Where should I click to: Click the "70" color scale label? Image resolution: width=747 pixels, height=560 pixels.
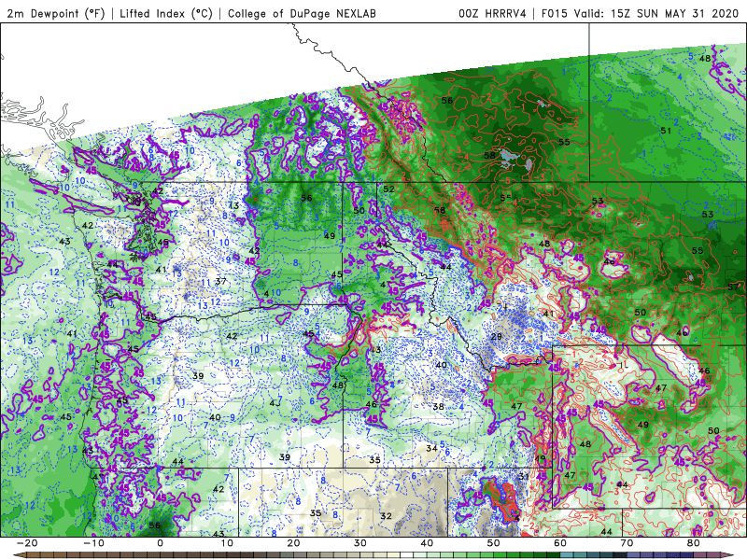coord(627,543)
